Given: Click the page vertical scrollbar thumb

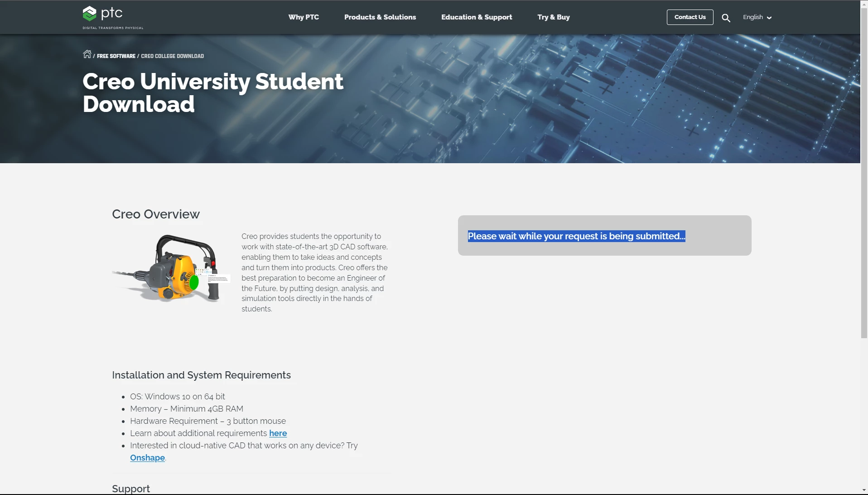Looking at the screenshot, I should 864,172.
